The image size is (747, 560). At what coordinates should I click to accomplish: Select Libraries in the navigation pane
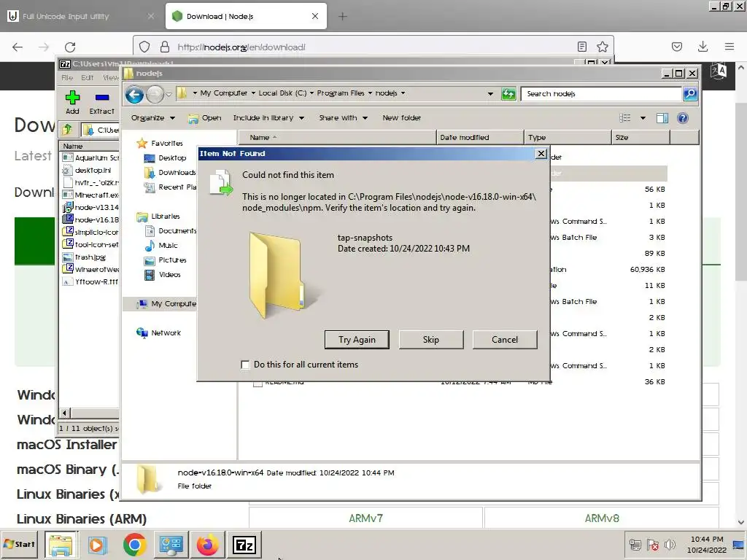pyautogui.click(x=158, y=216)
